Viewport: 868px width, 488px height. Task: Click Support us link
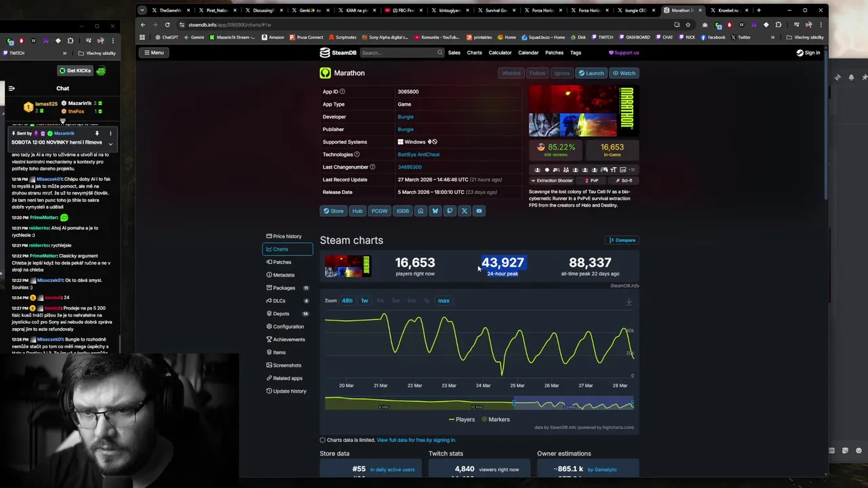624,53
